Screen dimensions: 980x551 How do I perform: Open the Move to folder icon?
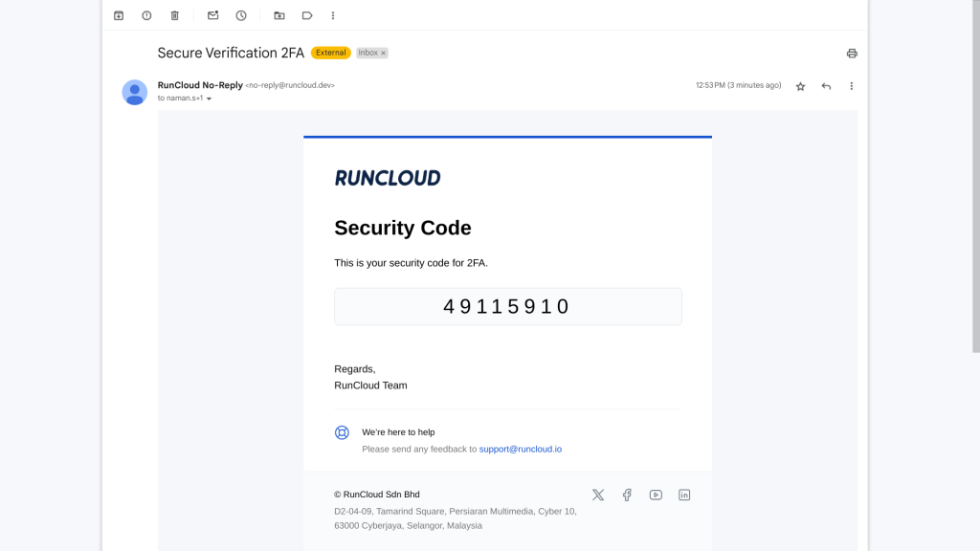[279, 15]
